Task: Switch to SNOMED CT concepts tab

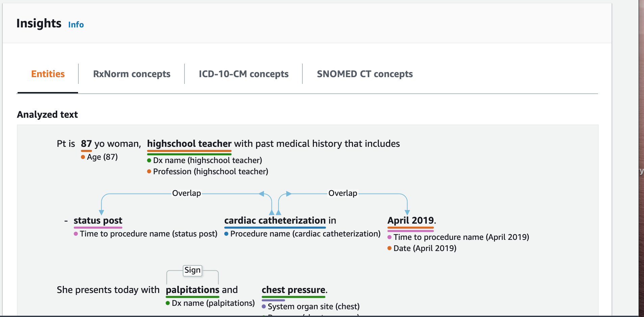Action: 365,74
